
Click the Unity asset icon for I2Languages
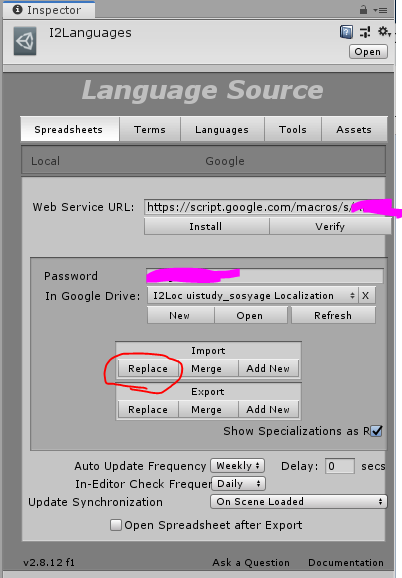click(x=25, y=41)
